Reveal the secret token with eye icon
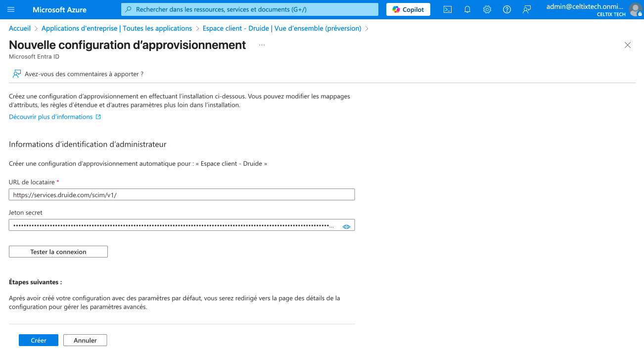Image resolution: width=644 pixels, height=354 pixels. tap(346, 226)
